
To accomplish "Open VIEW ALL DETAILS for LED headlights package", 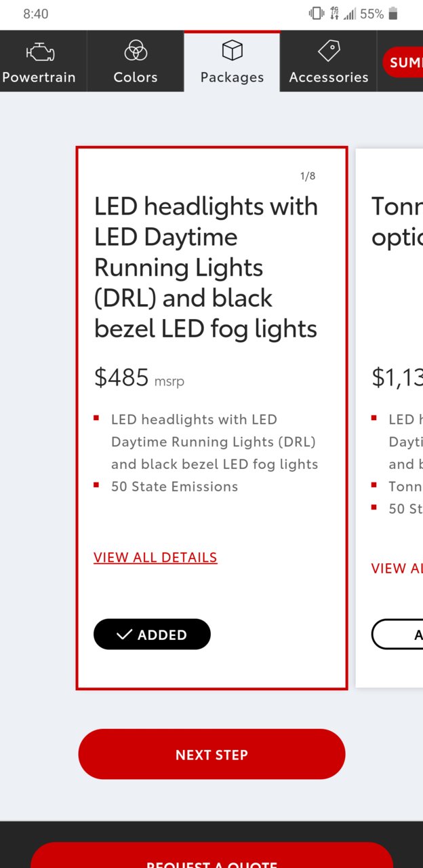I will click(155, 557).
